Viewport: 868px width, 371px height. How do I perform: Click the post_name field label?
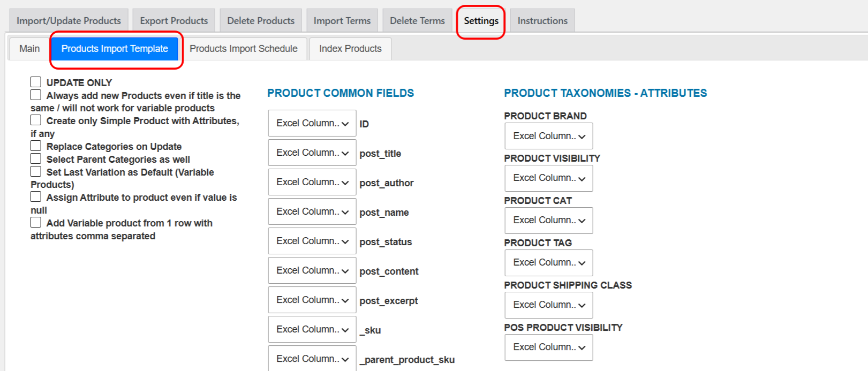click(x=384, y=213)
